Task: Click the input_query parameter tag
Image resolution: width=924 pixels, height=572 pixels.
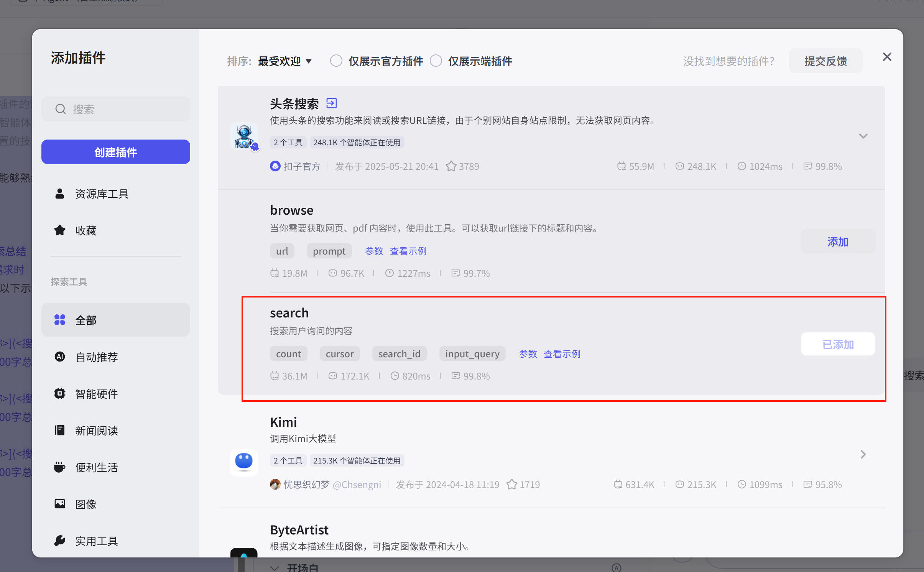Action: (472, 353)
